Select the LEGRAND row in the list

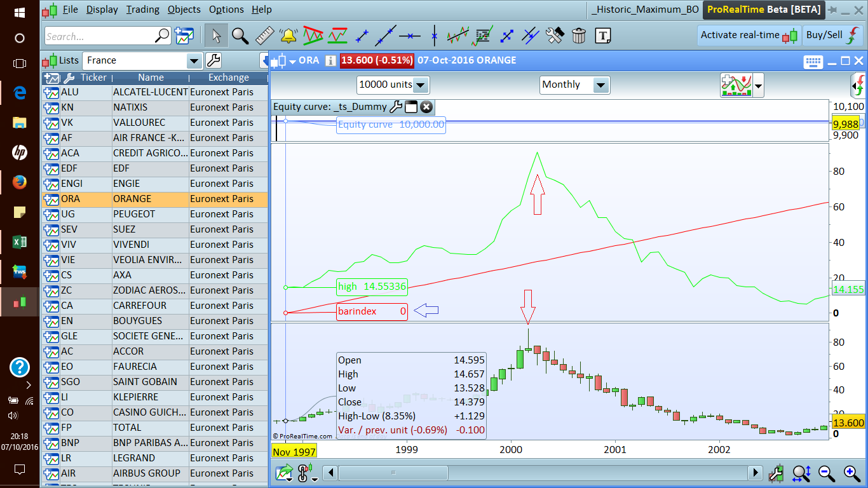[155, 458]
